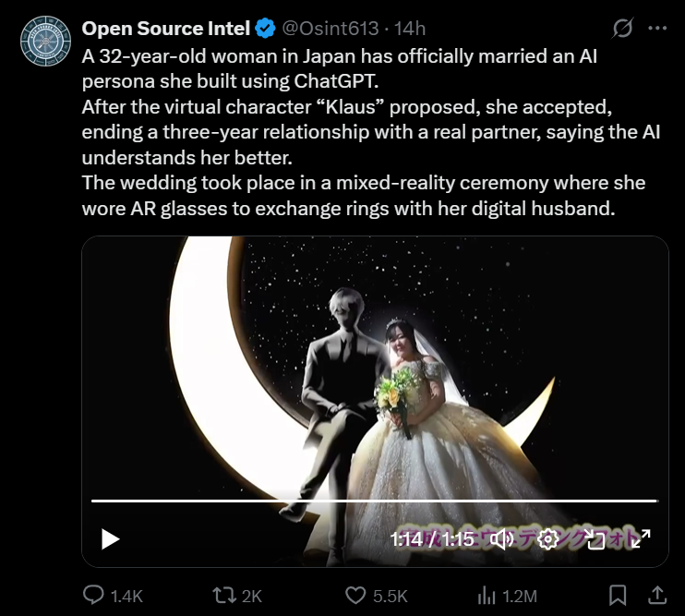Play the video
Screen dimensions: 685x616
pos(111,539)
